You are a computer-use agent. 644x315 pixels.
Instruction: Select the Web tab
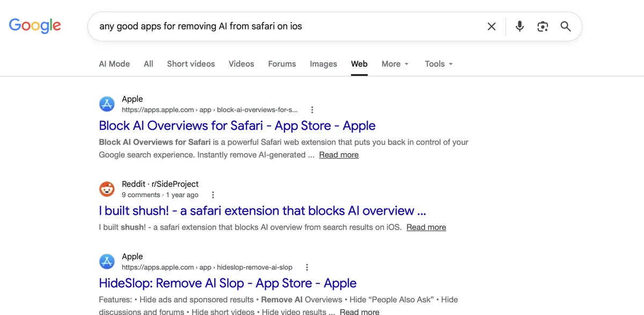[360, 64]
